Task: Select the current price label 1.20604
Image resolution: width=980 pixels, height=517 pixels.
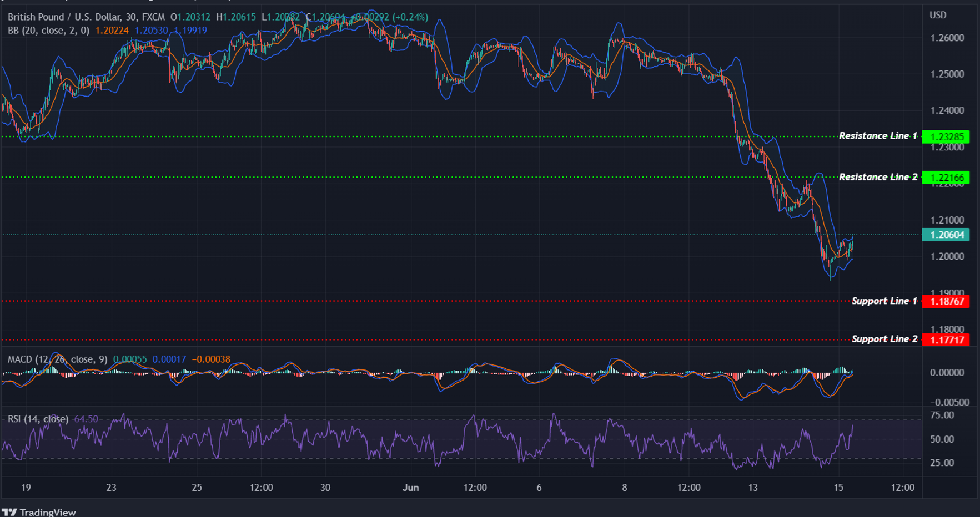Action: point(946,235)
